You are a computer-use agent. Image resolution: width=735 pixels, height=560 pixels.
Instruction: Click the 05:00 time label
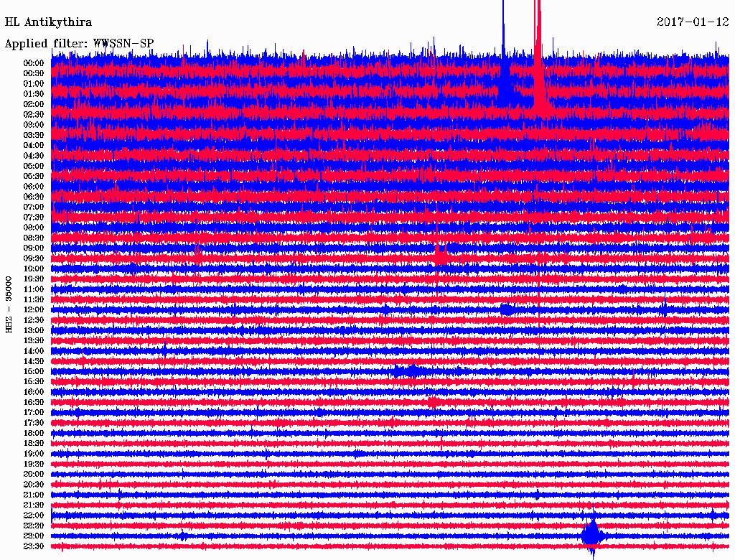34,166
